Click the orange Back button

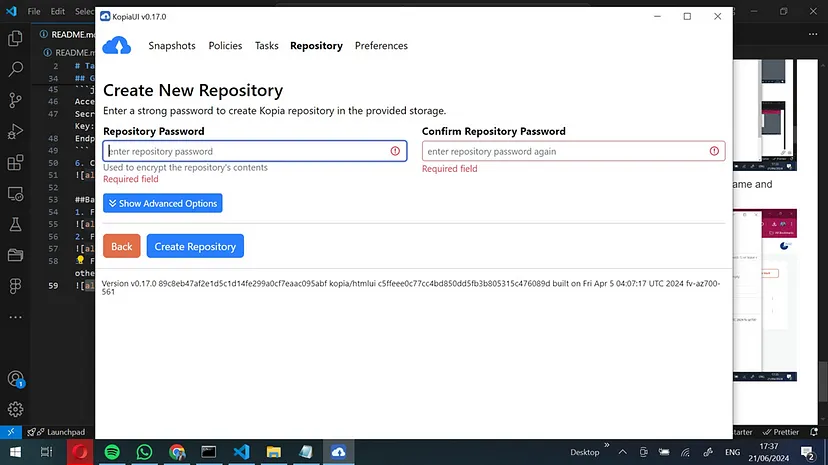(x=121, y=246)
